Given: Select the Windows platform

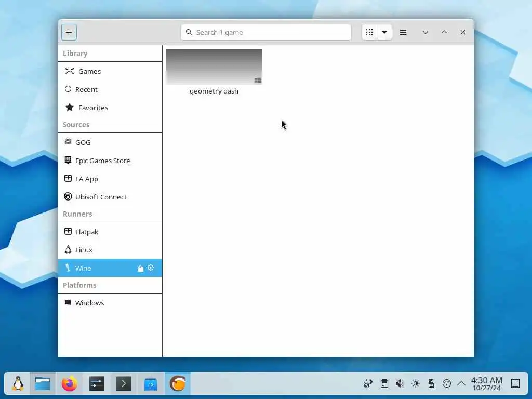Looking at the screenshot, I should (x=110, y=303).
